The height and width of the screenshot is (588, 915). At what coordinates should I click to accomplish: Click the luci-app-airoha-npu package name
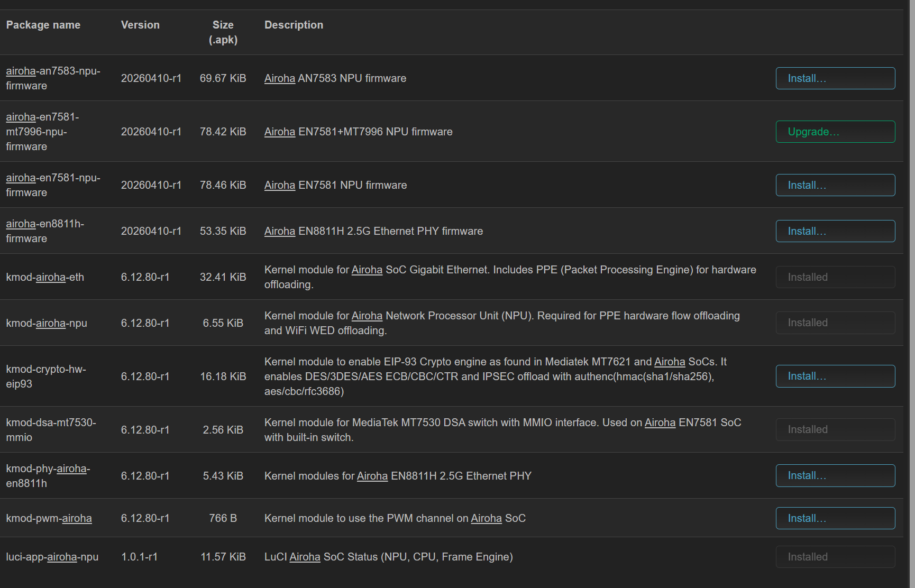[x=52, y=557]
